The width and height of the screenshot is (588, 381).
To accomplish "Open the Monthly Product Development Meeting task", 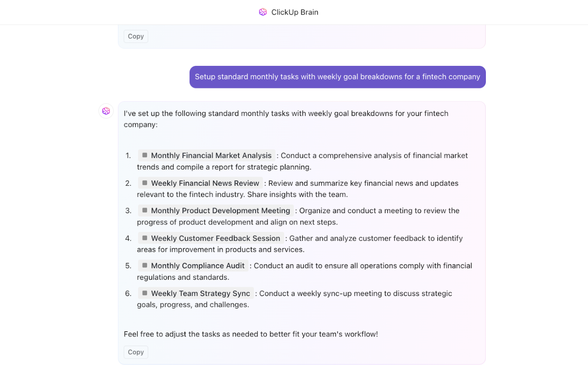I will [220, 210].
